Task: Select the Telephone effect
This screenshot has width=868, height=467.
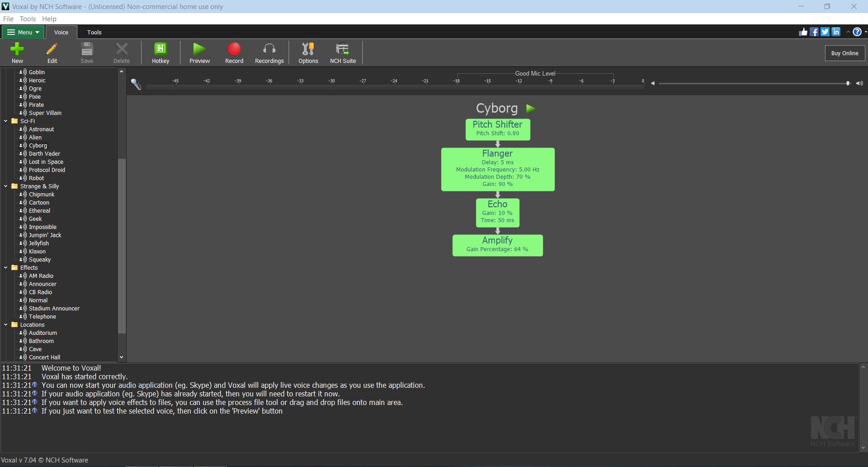Action: tap(43, 317)
